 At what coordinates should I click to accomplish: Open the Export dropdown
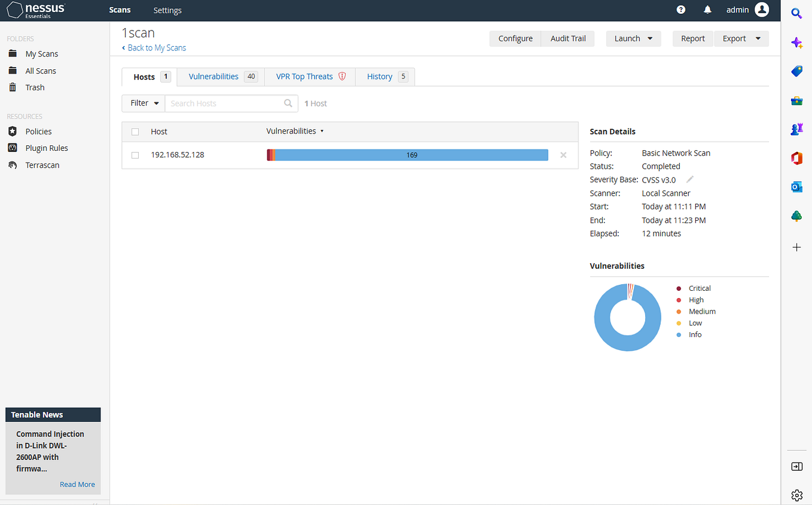click(741, 38)
